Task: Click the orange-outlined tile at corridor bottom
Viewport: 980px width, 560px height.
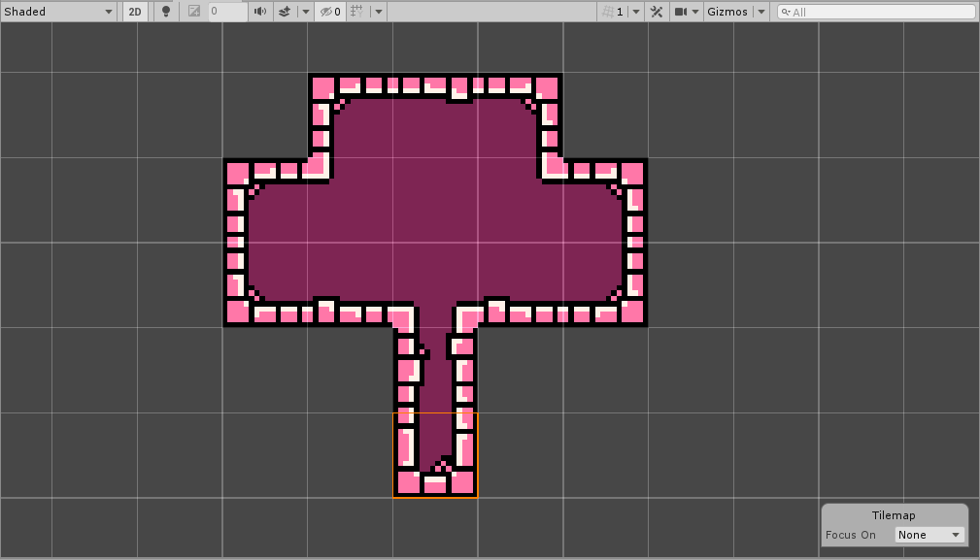Action: 435,456
